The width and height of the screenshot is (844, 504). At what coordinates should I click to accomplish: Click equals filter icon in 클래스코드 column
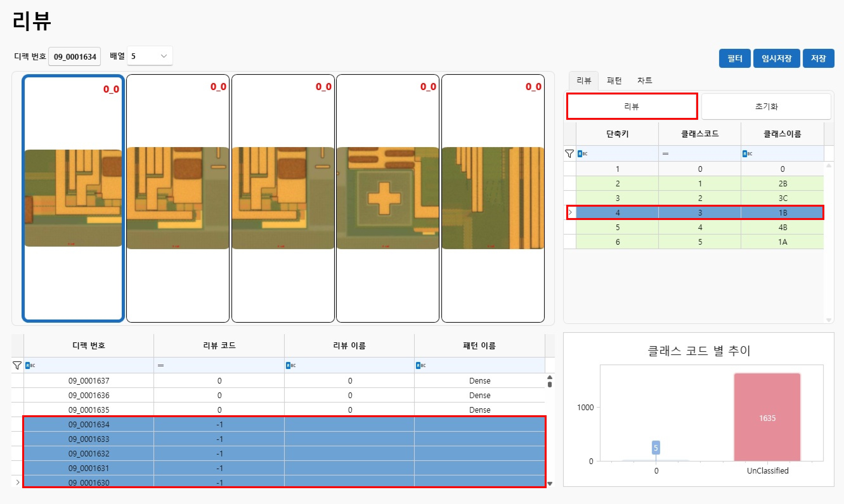click(665, 154)
